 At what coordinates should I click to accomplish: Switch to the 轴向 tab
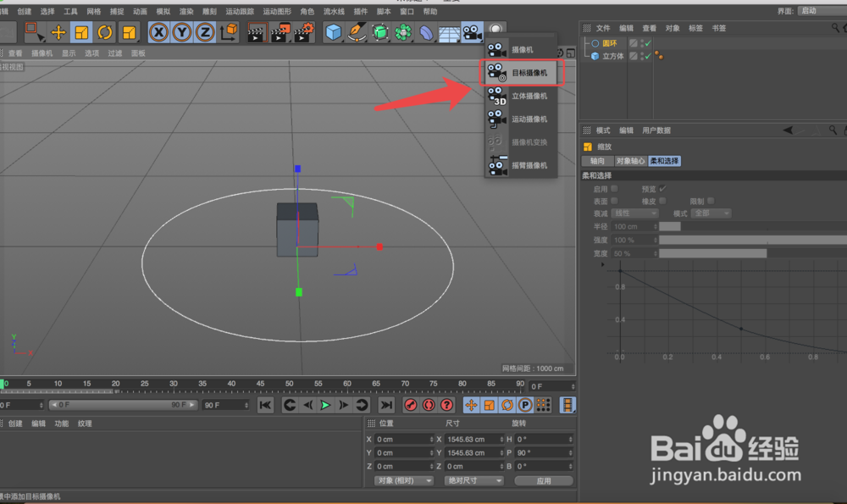(x=597, y=161)
